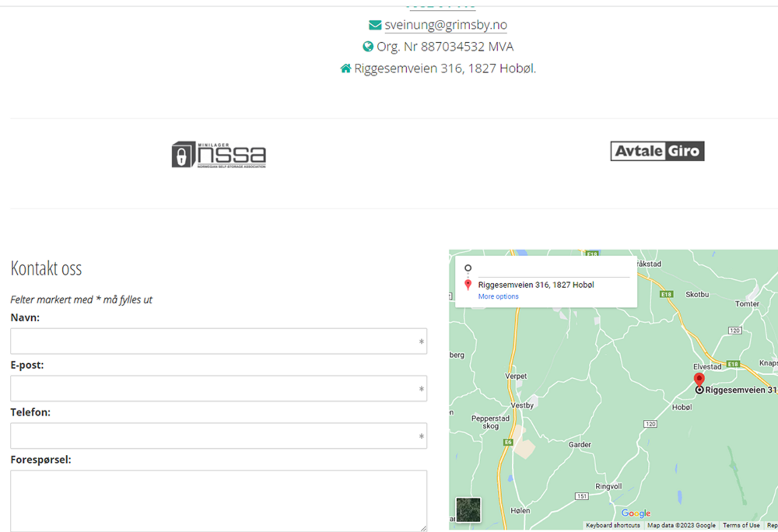Open More options link on the map
The width and height of the screenshot is (778, 532).
click(x=498, y=297)
